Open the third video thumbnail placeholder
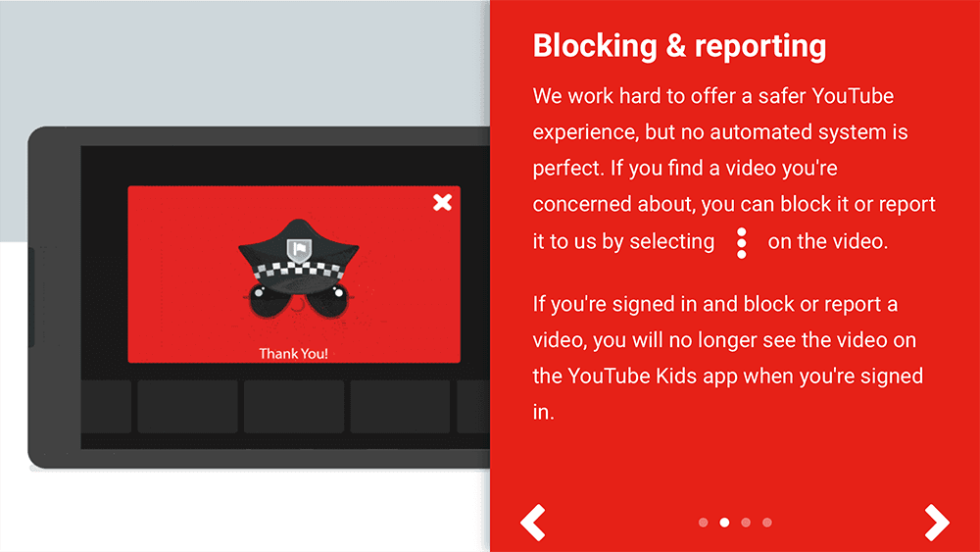 point(294,406)
